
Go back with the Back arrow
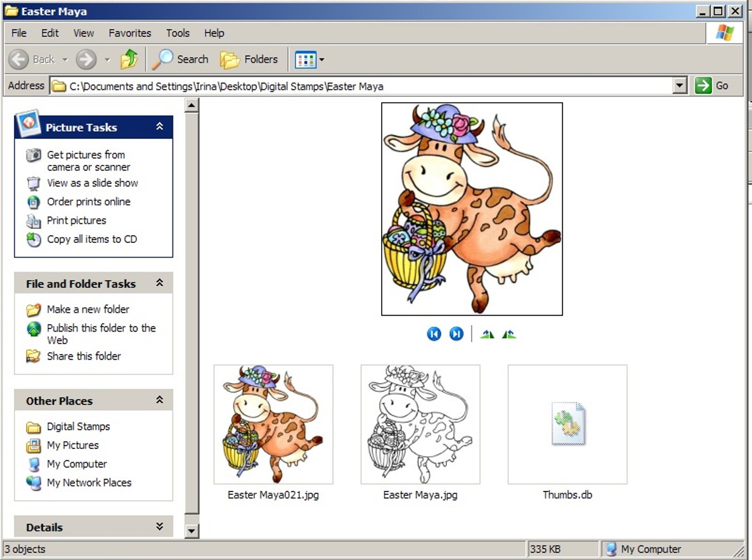19,60
